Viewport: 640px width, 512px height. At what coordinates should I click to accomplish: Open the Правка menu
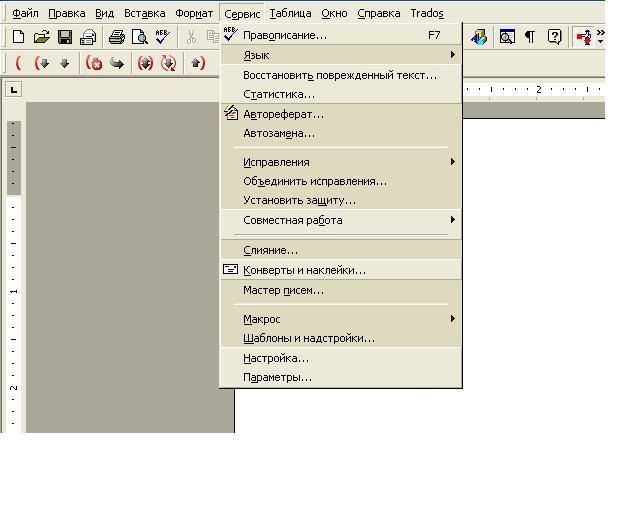point(67,13)
